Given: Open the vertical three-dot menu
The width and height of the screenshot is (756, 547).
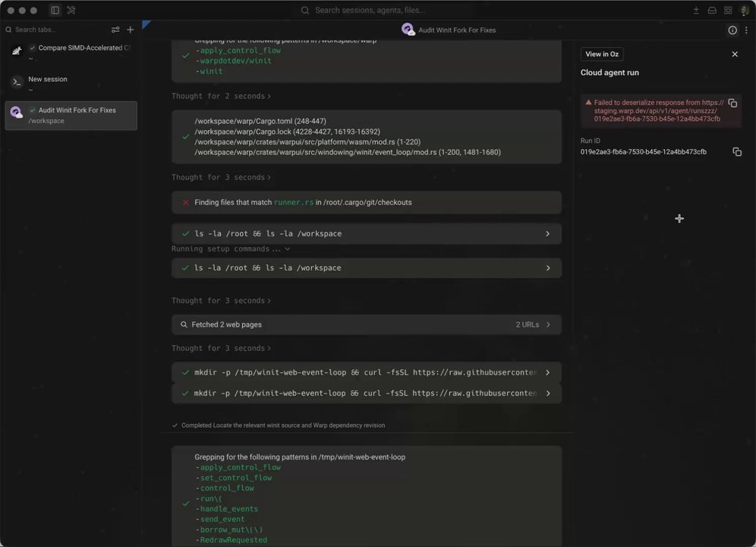Looking at the screenshot, I should tap(746, 30).
